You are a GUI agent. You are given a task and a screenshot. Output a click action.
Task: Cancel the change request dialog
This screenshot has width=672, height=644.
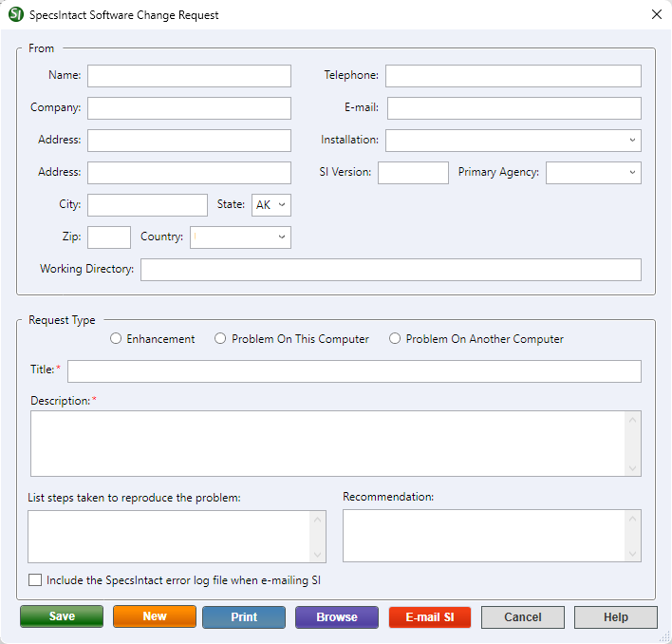click(523, 617)
